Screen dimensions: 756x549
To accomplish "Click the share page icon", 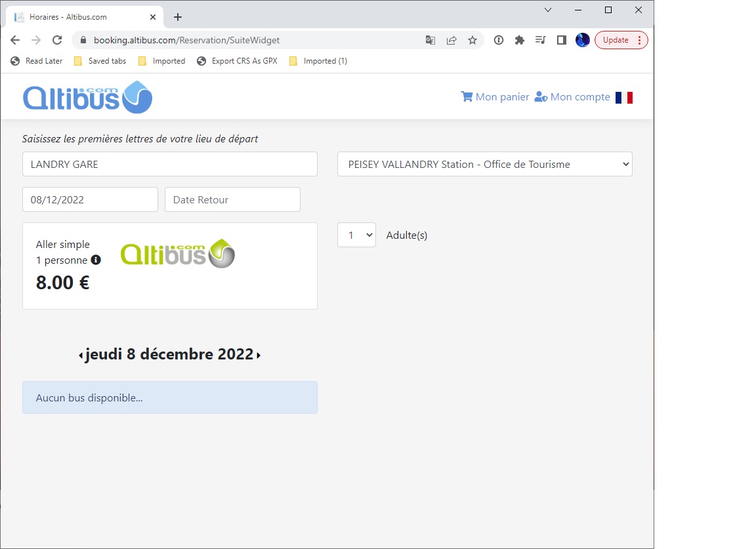I will click(451, 40).
